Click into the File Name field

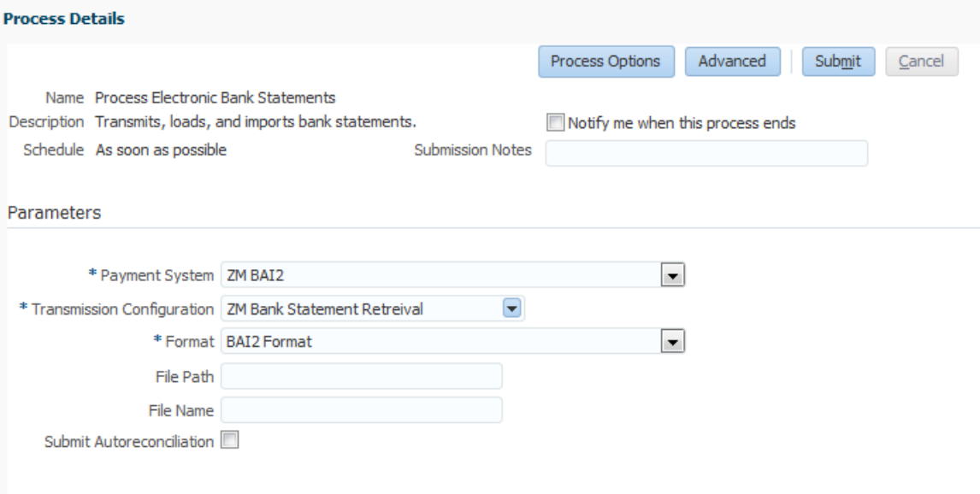(x=361, y=410)
